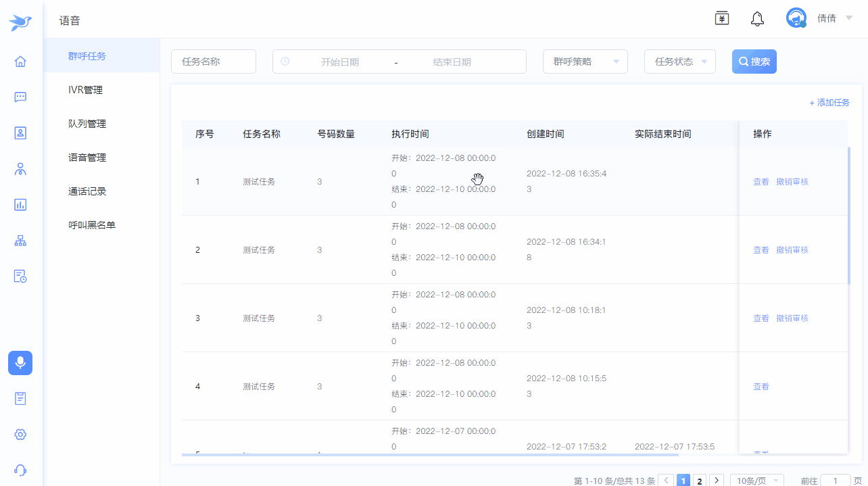
Task: Select the microphone voice icon
Action: (x=20, y=363)
